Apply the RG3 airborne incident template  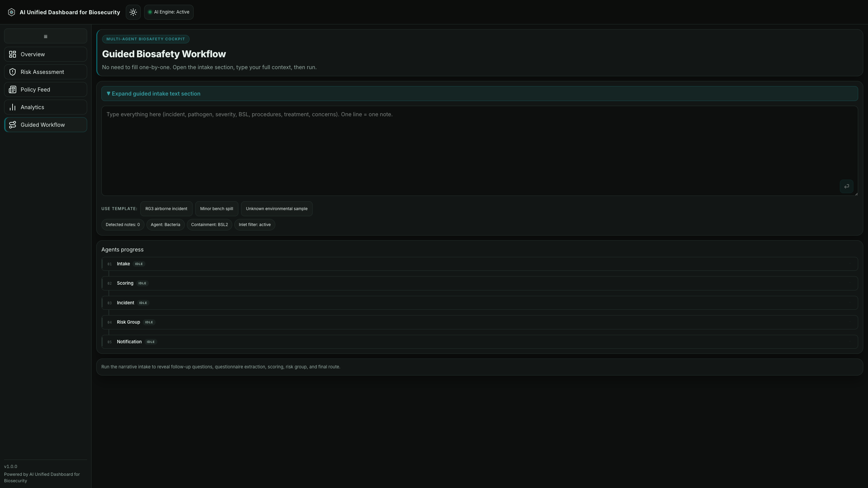[166, 209]
